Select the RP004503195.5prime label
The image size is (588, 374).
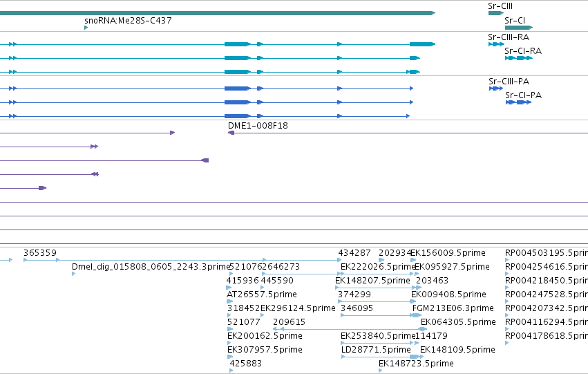(547, 253)
